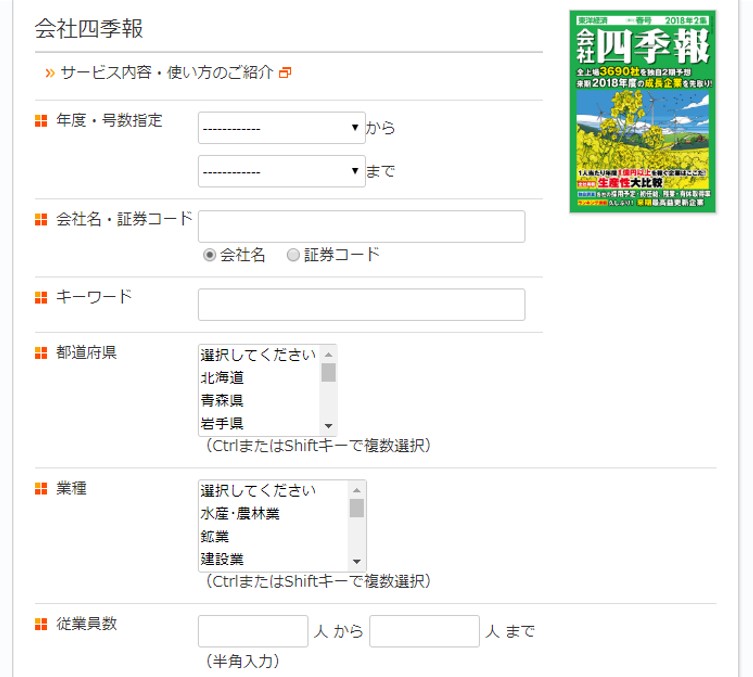This screenshot has width=753, height=677.
Task: Open the 年度・号数指定 'から' dropdown
Action: click(281, 128)
